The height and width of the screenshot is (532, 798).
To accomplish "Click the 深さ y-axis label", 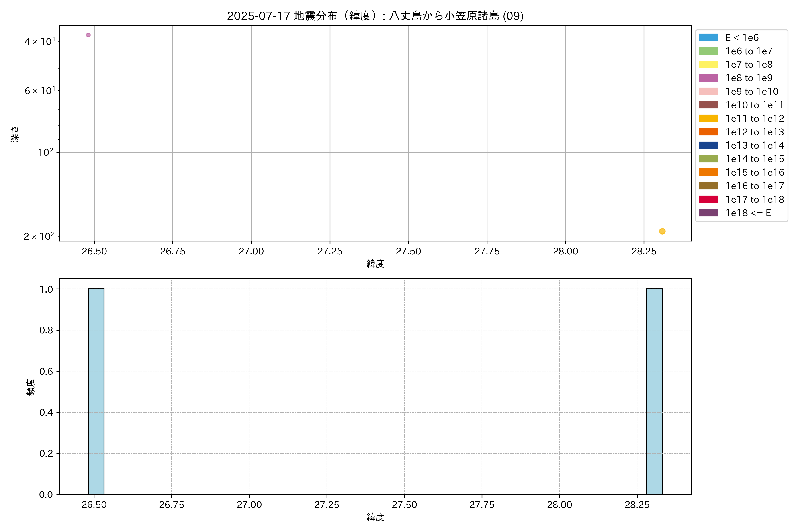I will [15, 134].
